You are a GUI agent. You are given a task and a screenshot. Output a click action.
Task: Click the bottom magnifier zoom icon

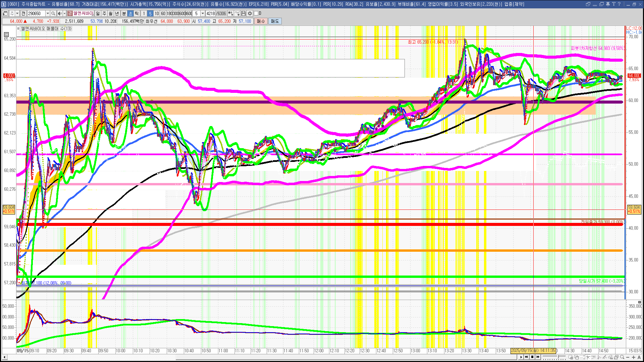(622, 357)
